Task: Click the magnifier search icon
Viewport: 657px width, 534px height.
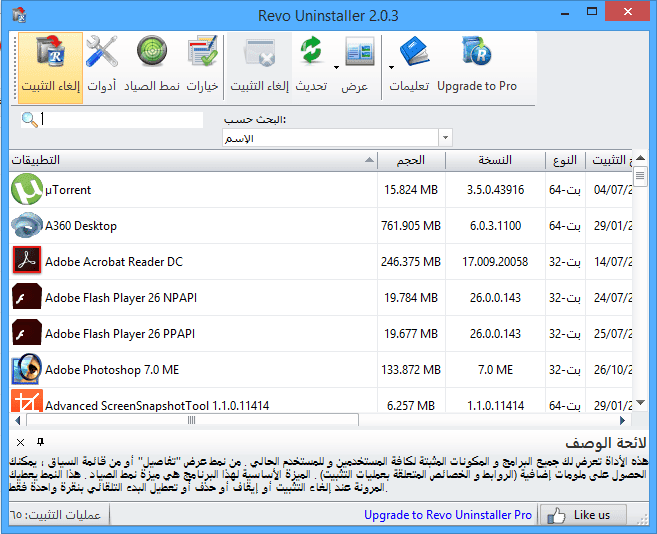Action: [x=29, y=120]
